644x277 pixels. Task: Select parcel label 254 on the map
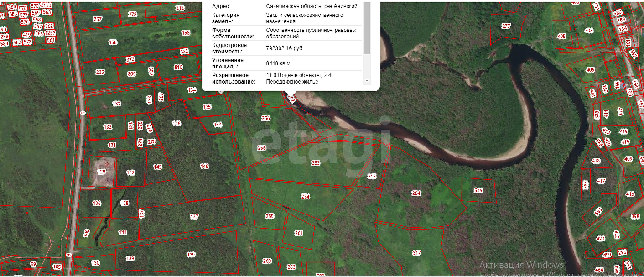pyautogui.click(x=305, y=197)
